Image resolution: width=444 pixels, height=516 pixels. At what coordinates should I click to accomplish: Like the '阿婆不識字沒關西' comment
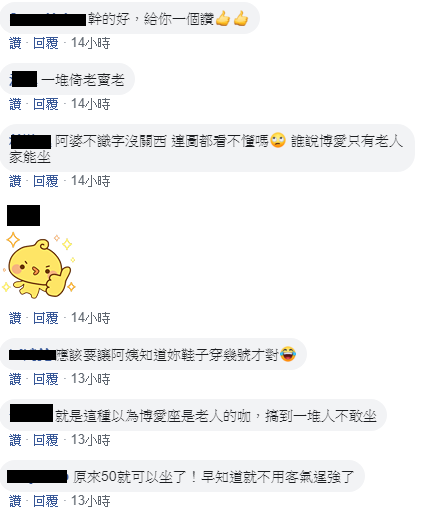point(15,181)
